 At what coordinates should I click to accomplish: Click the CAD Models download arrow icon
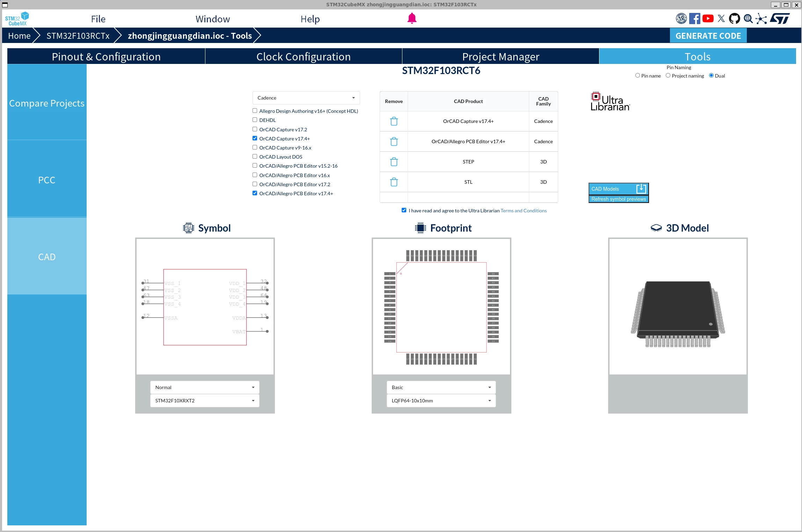click(641, 189)
